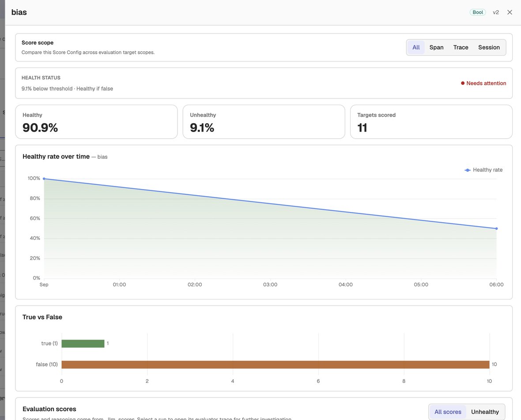Select the All scope option
Viewport: 521px width, 420px height.
pyautogui.click(x=416, y=48)
